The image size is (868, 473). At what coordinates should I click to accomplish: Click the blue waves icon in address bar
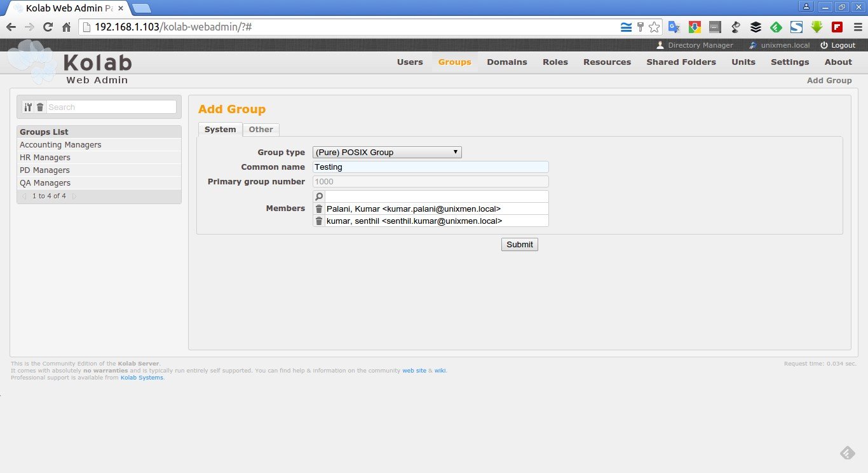pyautogui.click(x=627, y=27)
